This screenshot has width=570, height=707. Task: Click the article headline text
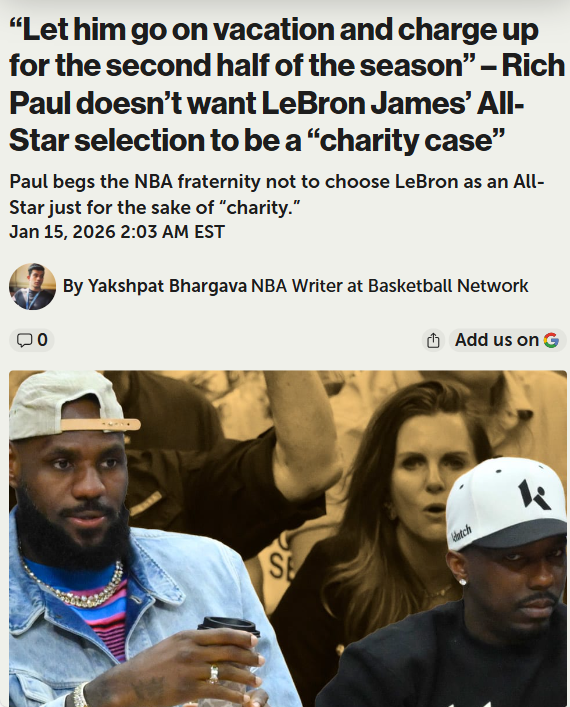tap(287, 85)
